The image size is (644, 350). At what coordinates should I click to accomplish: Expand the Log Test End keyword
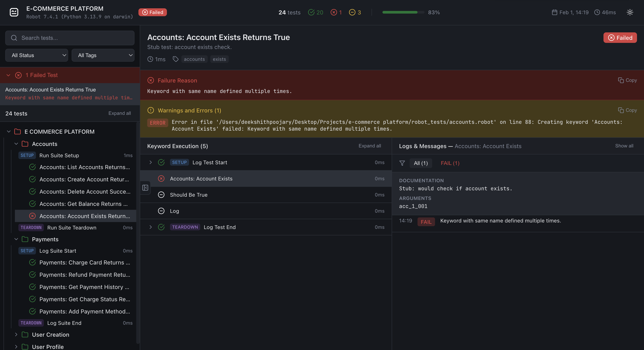pyautogui.click(x=150, y=227)
